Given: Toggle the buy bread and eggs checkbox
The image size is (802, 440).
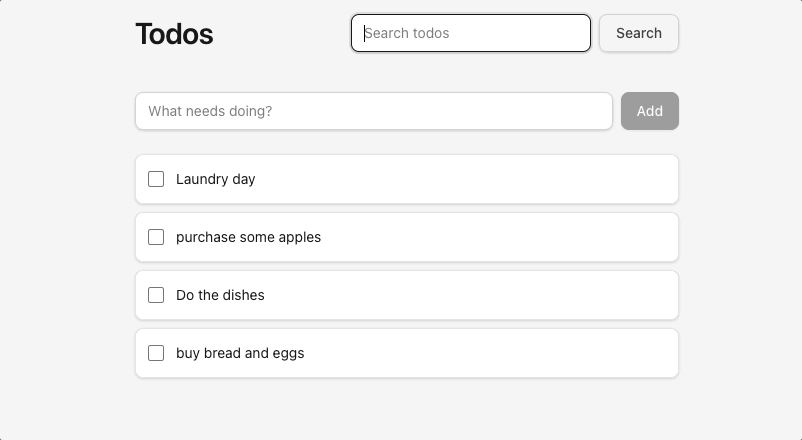Looking at the screenshot, I should pos(156,353).
